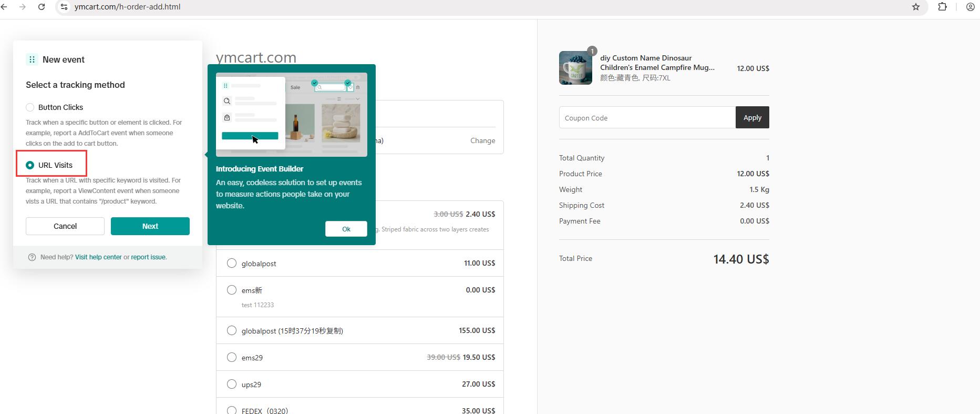Screen dimensions: 980x414
Task: Click Cancel in New event panel
Action: pyautogui.click(x=65, y=226)
